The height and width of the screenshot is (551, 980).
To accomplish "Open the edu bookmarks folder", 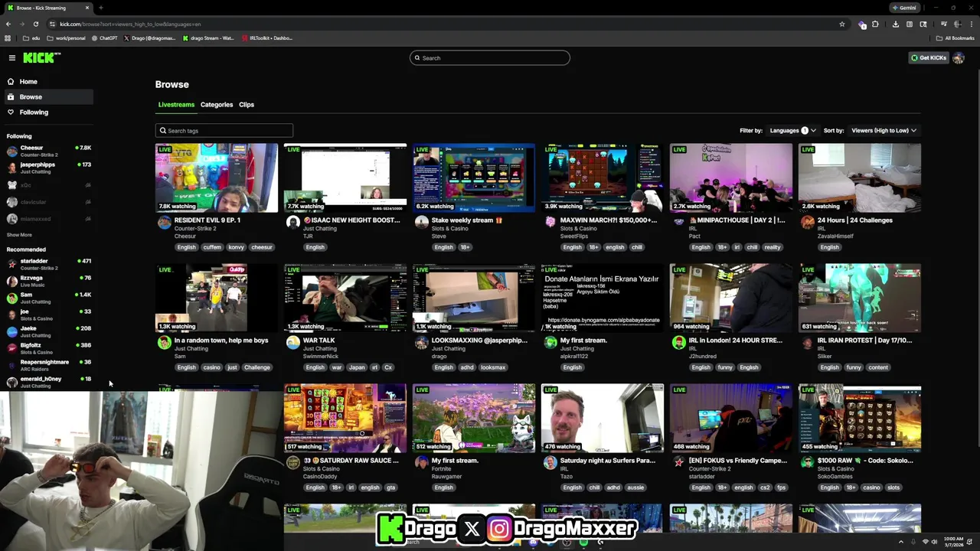I will 31,37.
